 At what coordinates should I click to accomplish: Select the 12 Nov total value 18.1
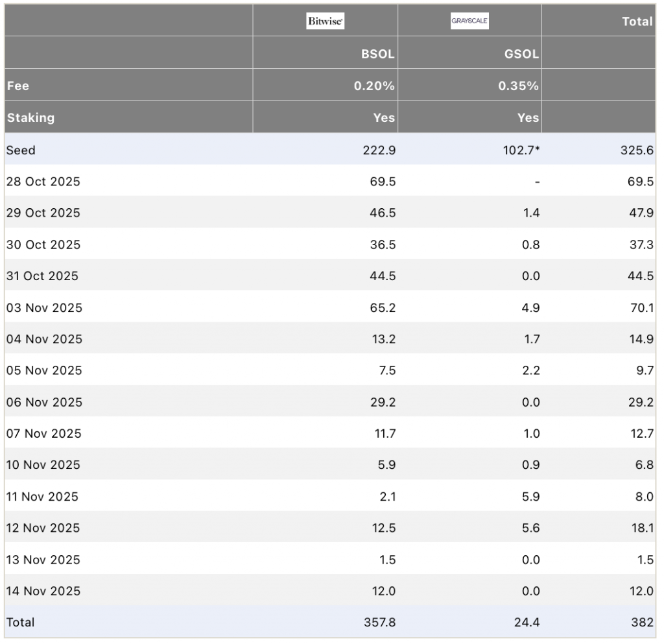pyautogui.click(x=641, y=528)
